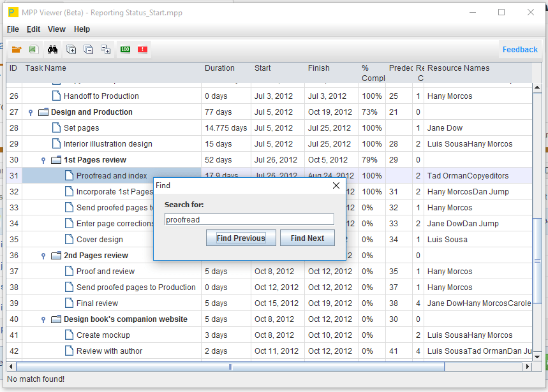The image size is (548, 392).
Task: Click the green 100 percent complete icon
Action: tap(125, 49)
